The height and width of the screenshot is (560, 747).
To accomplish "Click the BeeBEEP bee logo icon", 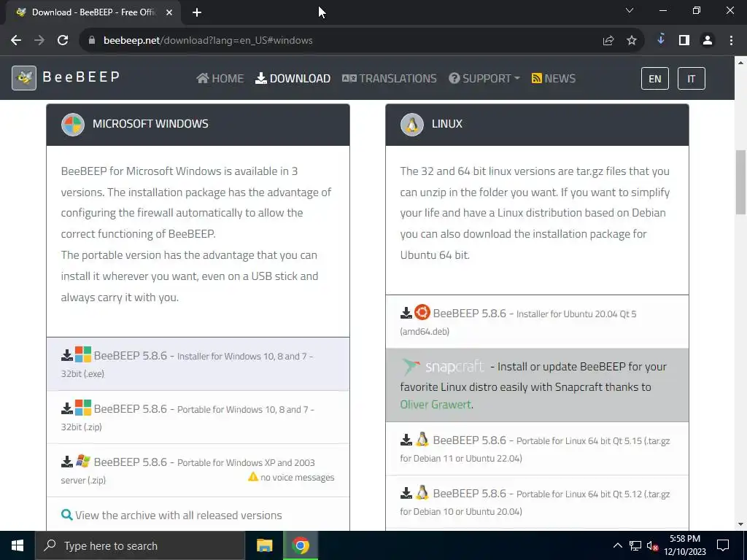I will [24, 78].
